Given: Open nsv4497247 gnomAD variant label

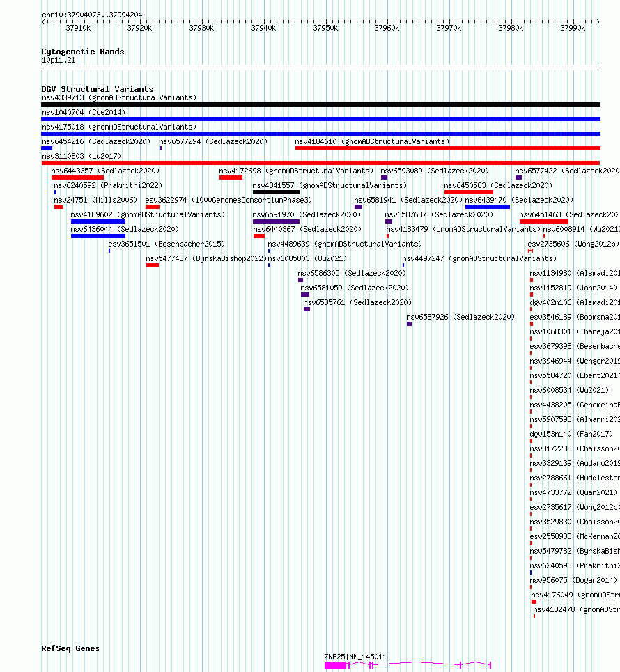Looking at the screenshot, I should (x=479, y=258).
